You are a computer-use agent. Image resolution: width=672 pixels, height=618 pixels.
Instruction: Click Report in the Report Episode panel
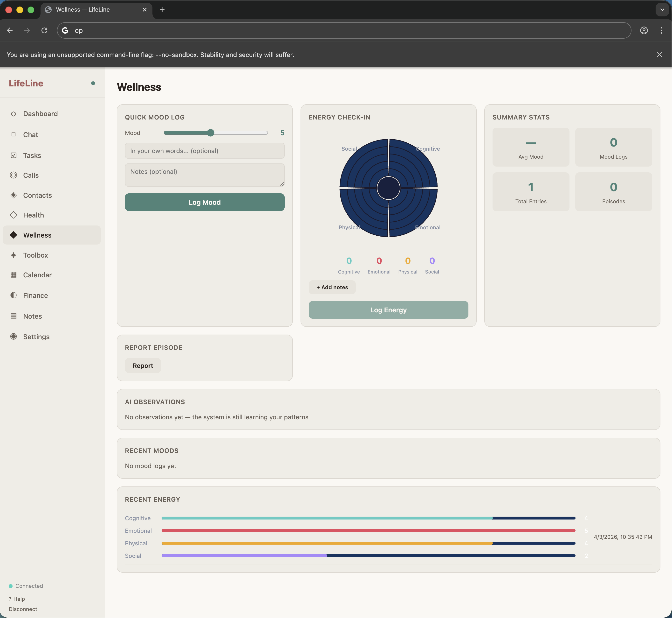coord(143,365)
